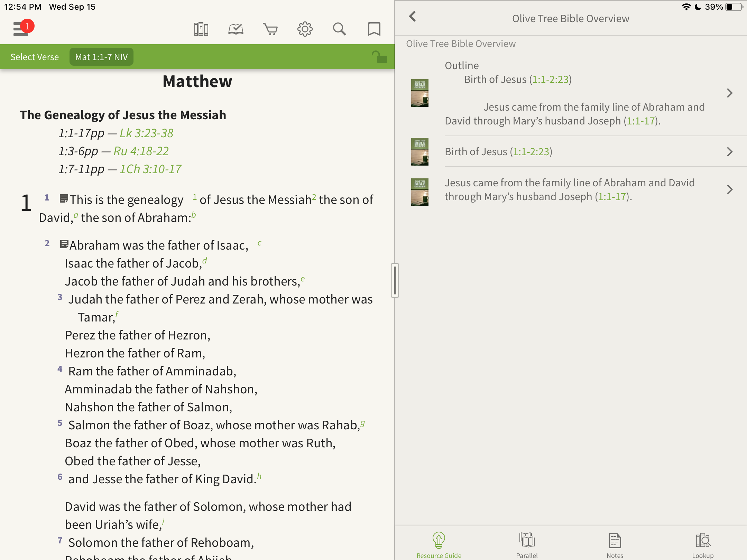Viewport: 747px width, 560px height.
Task: Toggle the sync lock icon
Action: [379, 57]
